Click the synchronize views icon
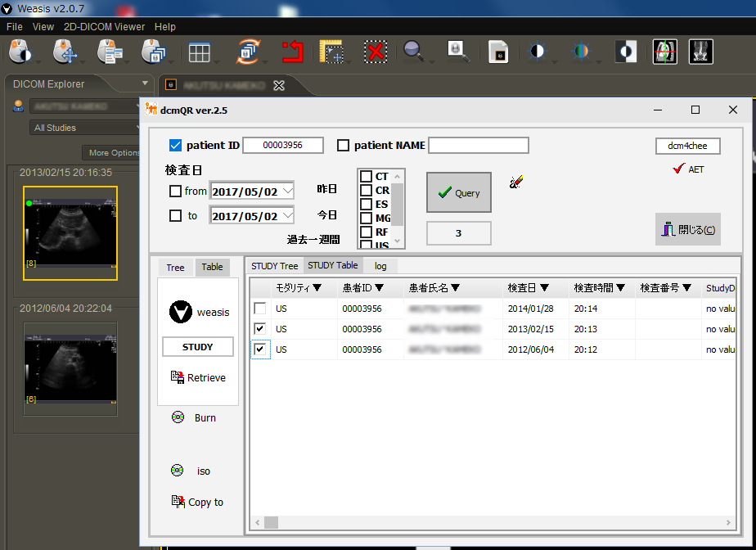 248,52
